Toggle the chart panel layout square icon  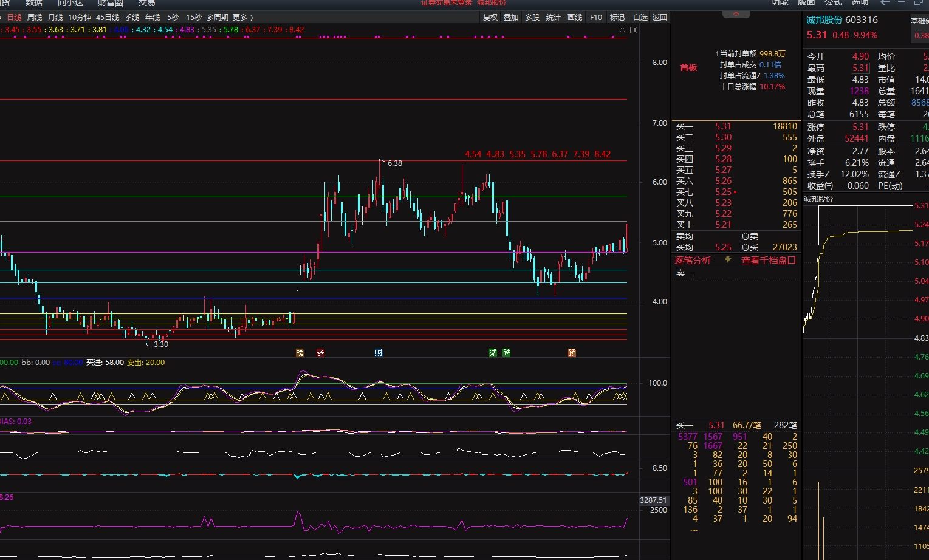click(634, 30)
